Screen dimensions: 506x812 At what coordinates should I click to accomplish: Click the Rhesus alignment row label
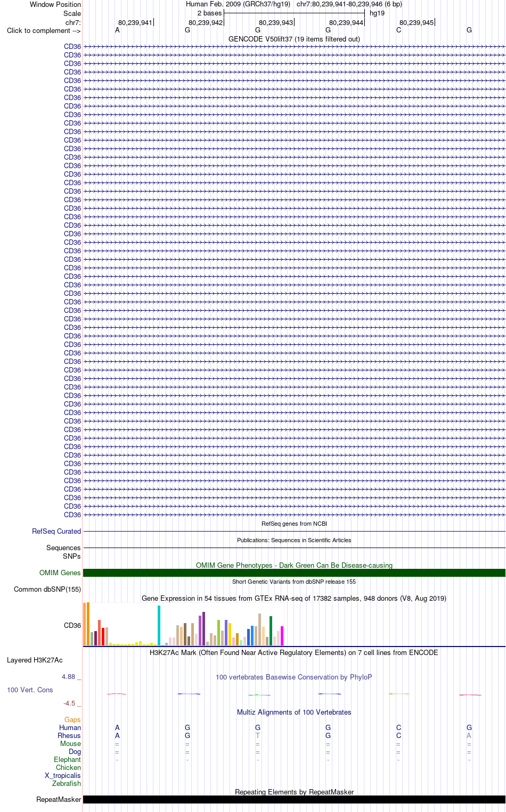click(69, 735)
